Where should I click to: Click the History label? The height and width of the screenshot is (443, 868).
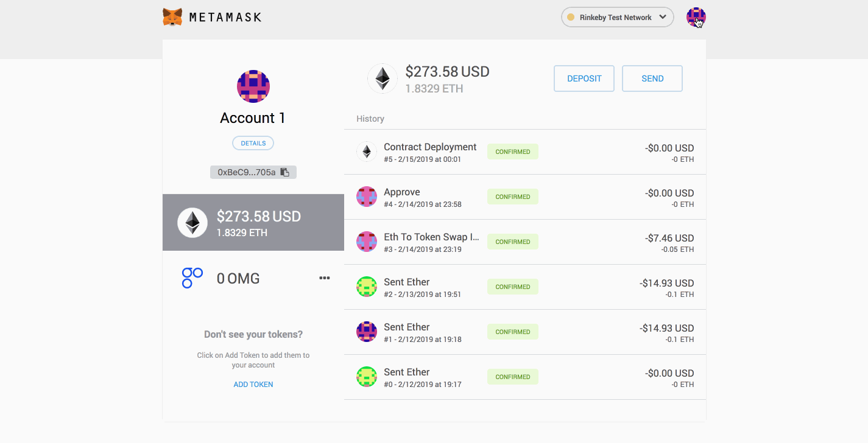(x=370, y=119)
